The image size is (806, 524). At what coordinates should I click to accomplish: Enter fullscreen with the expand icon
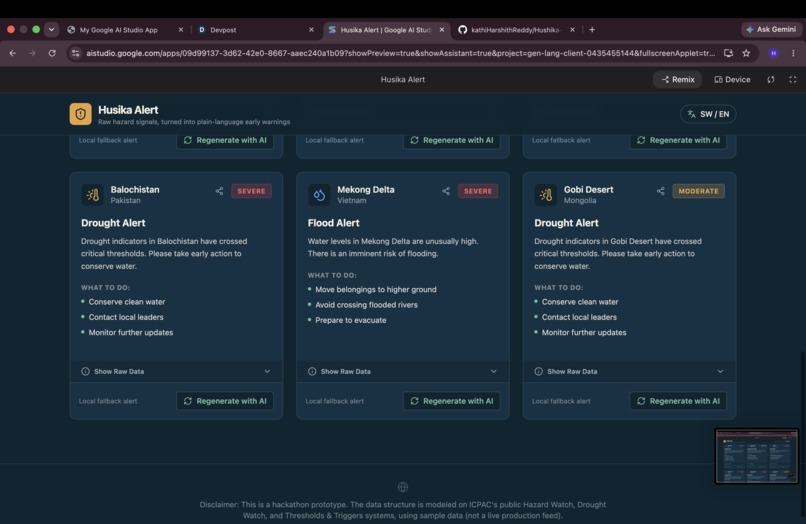(x=793, y=80)
